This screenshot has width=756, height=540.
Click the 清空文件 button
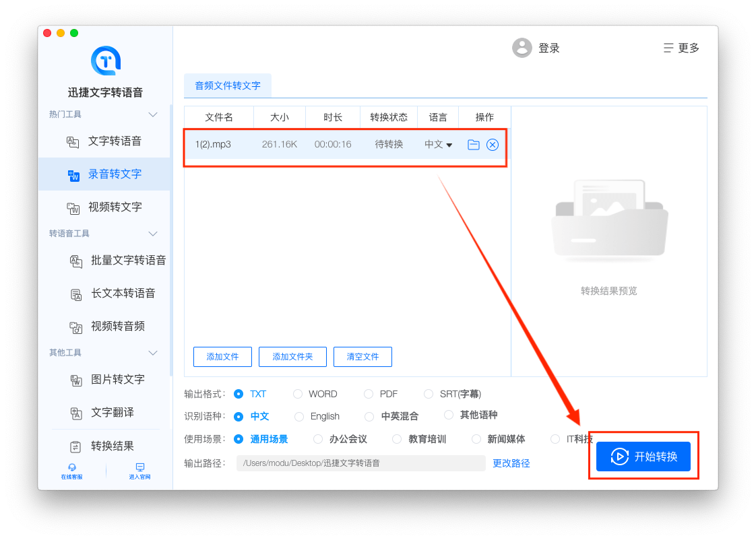[363, 357]
